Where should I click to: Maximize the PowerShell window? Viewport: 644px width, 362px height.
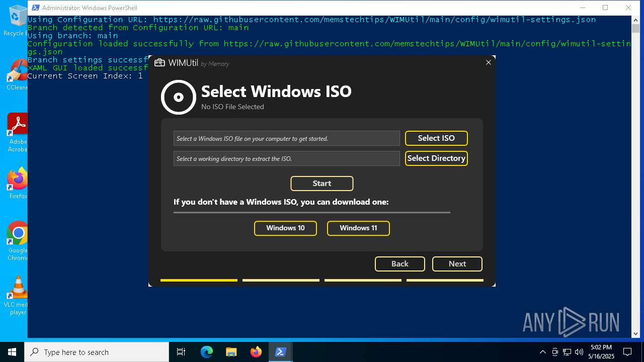coord(605,8)
